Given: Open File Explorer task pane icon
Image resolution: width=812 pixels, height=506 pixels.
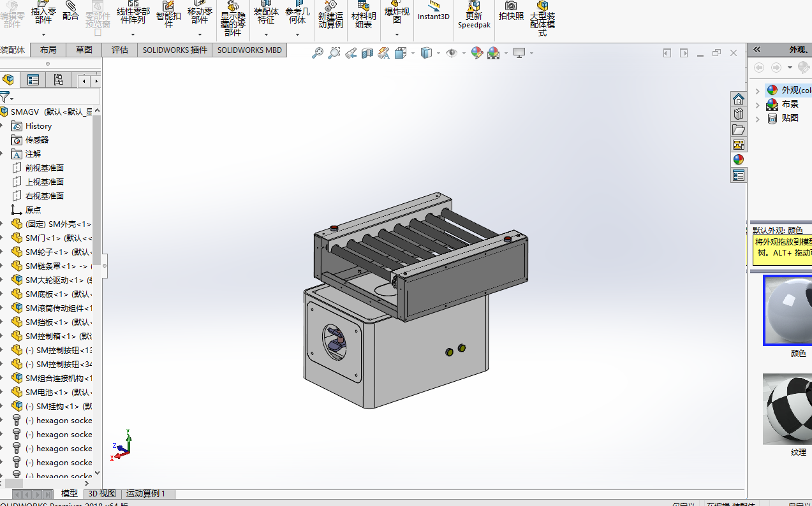Looking at the screenshot, I should coord(739,129).
